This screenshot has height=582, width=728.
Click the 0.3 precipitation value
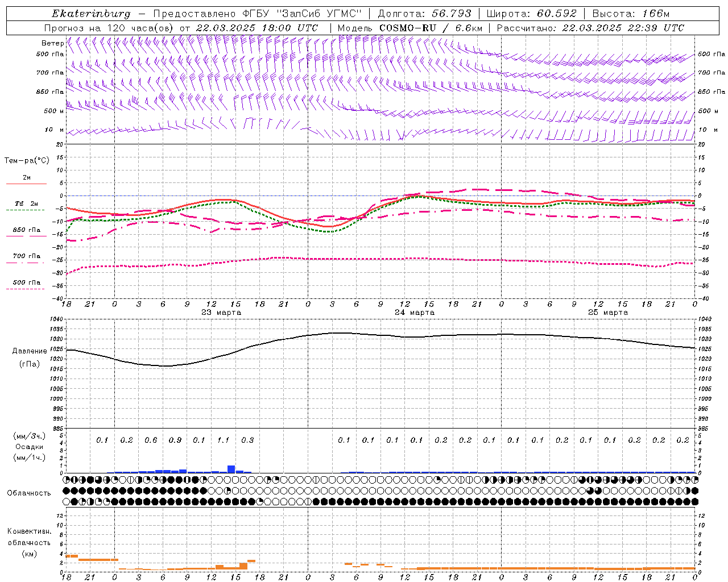coord(247,440)
